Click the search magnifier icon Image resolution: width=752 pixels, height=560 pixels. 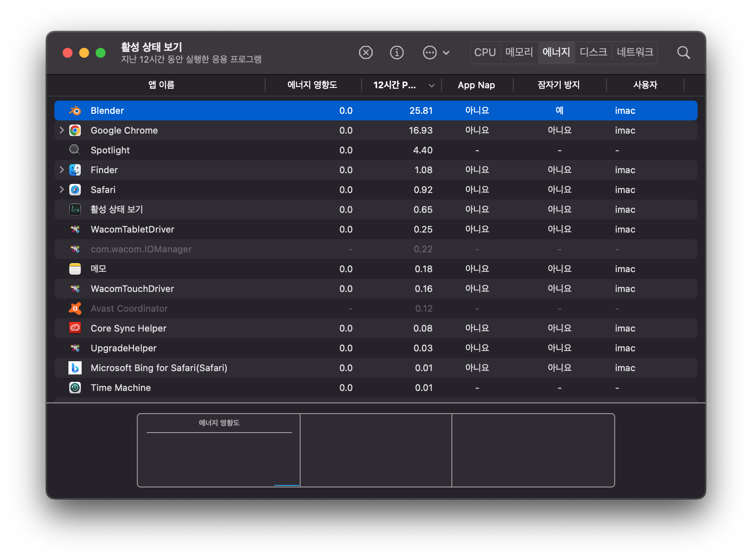tap(683, 53)
